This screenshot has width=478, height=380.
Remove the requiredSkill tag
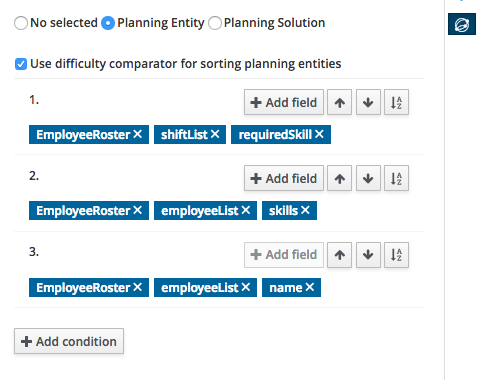[x=319, y=134]
